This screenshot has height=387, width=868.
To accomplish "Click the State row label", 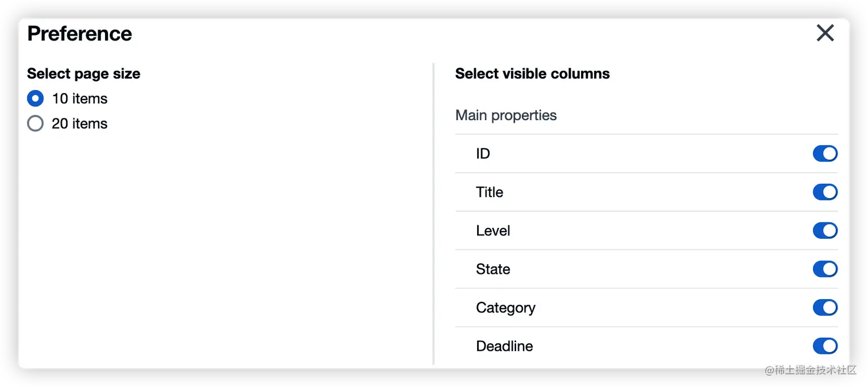I will pyautogui.click(x=493, y=269).
